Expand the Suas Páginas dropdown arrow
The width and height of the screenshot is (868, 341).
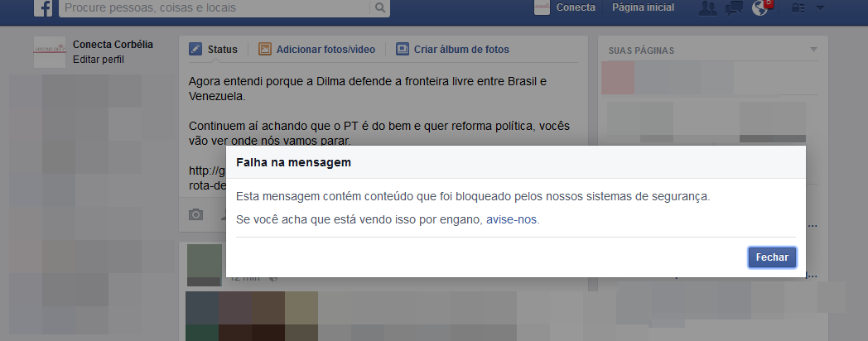tap(813, 50)
